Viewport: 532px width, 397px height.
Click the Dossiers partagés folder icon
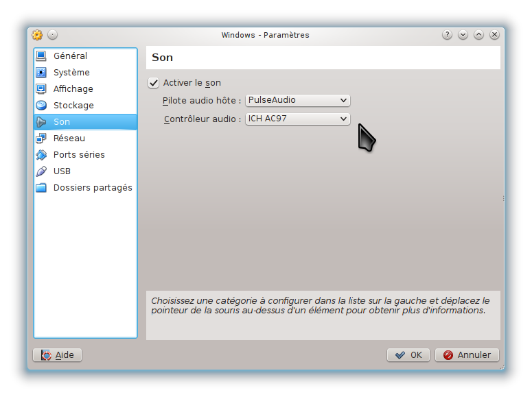point(41,187)
